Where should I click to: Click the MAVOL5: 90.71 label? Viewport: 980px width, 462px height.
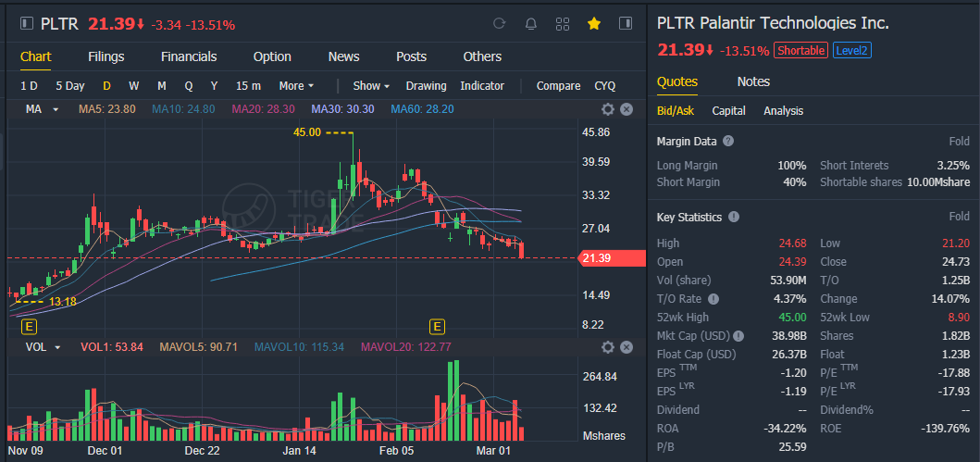coord(199,347)
